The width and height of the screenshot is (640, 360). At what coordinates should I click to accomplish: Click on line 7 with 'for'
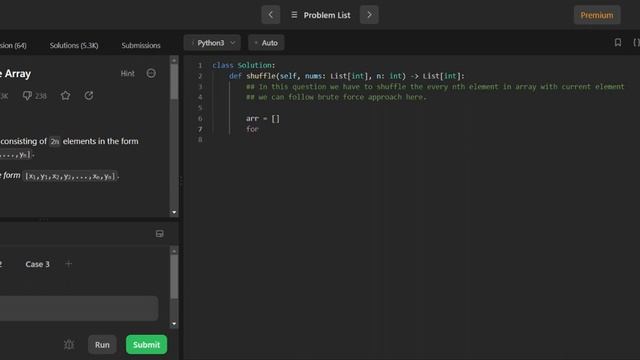click(252, 129)
